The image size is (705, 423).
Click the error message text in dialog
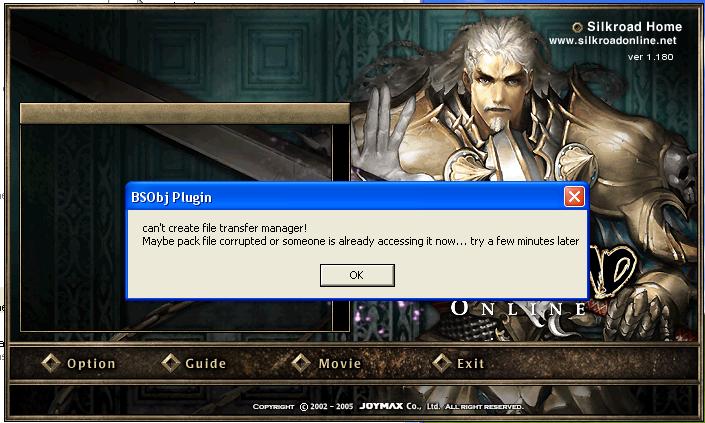(360, 235)
